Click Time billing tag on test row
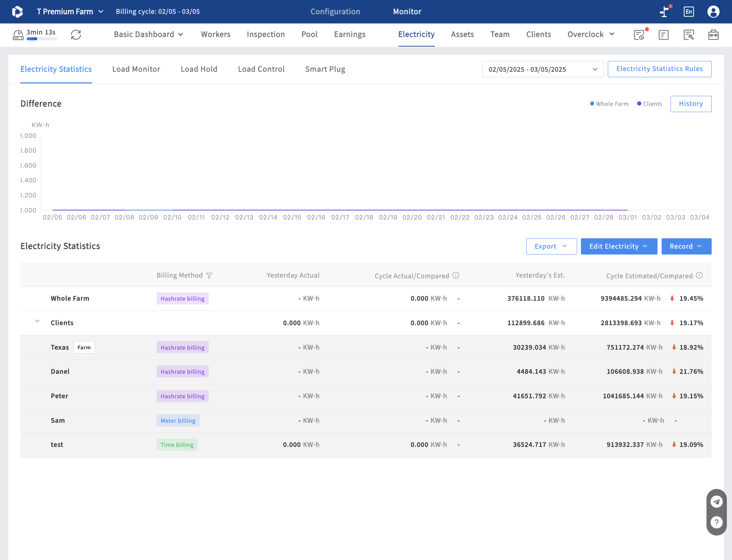The height and width of the screenshot is (560, 732). coord(177,445)
